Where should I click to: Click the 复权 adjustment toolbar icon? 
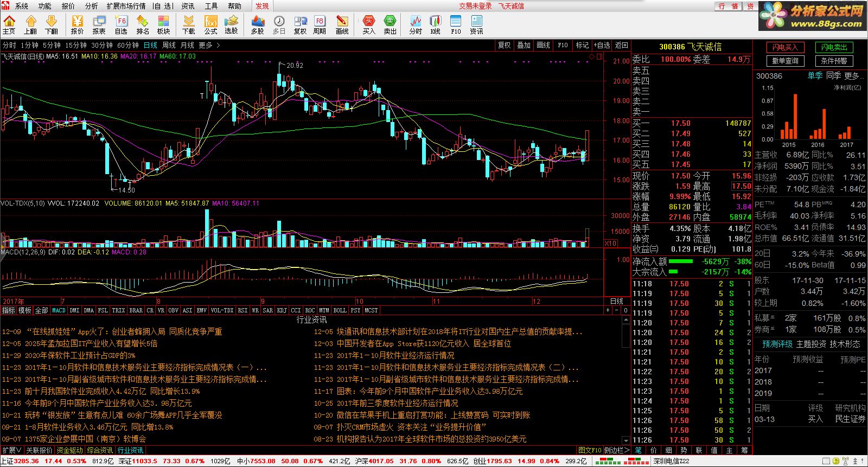coord(300,25)
